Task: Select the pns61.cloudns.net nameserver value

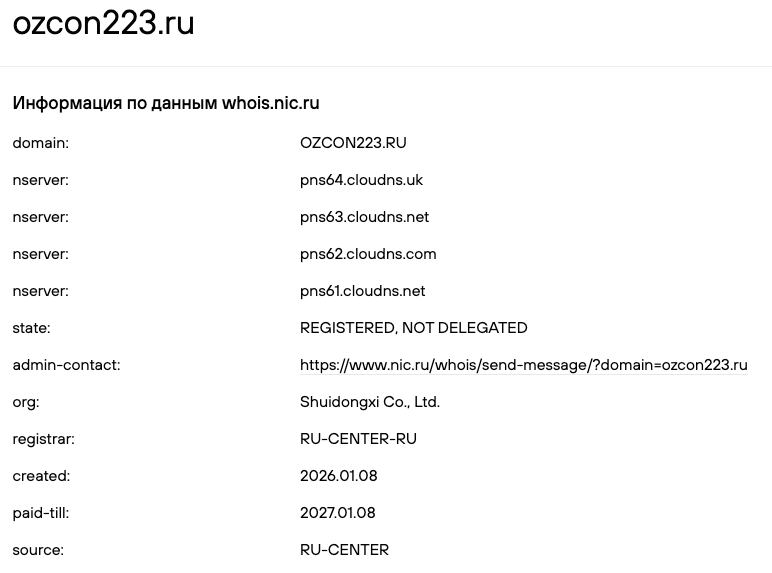Action: coord(362,291)
